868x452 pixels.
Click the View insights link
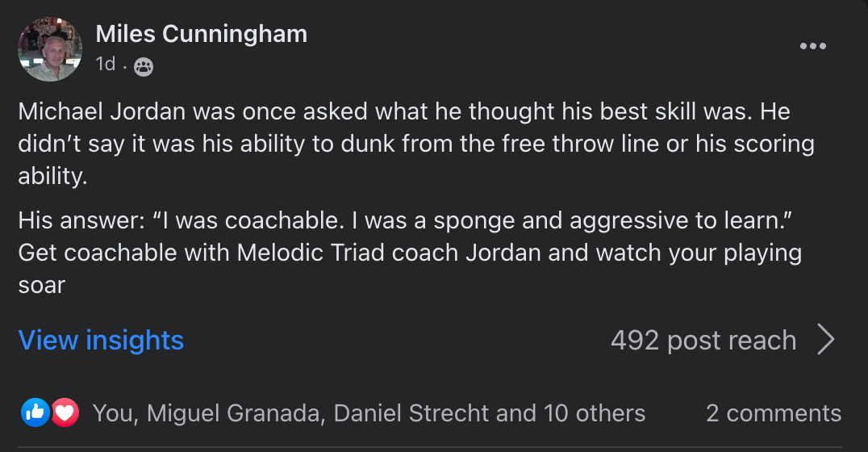coord(101,341)
